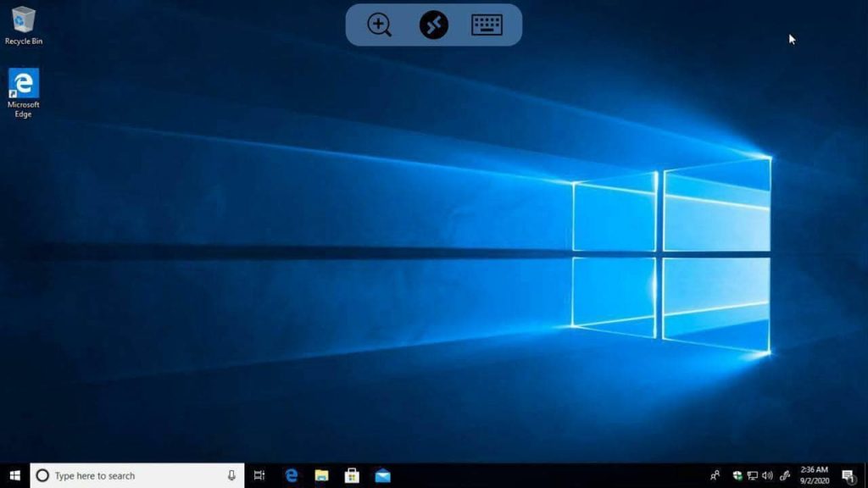Open the remote desktop connection menu button
Image resolution: width=868 pixels, height=488 pixels.
(433, 25)
